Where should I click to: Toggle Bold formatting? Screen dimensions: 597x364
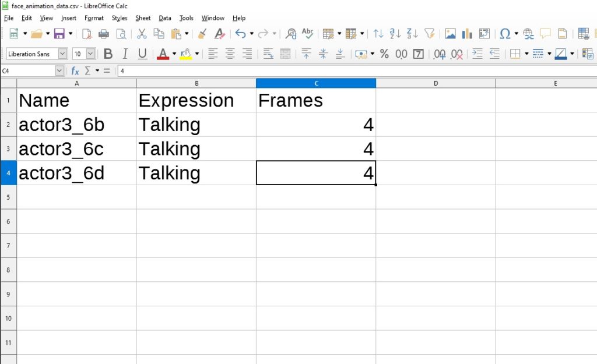(x=108, y=54)
